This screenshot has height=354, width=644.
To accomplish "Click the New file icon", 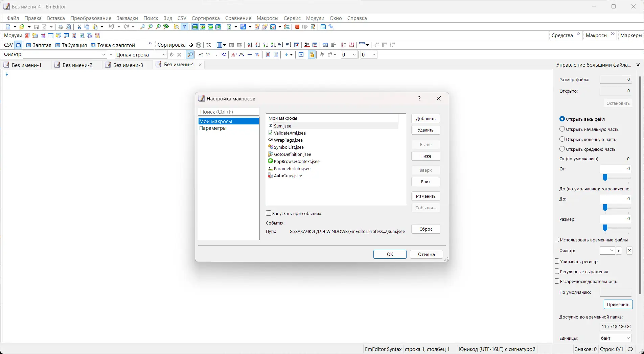I will tap(8, 27).
